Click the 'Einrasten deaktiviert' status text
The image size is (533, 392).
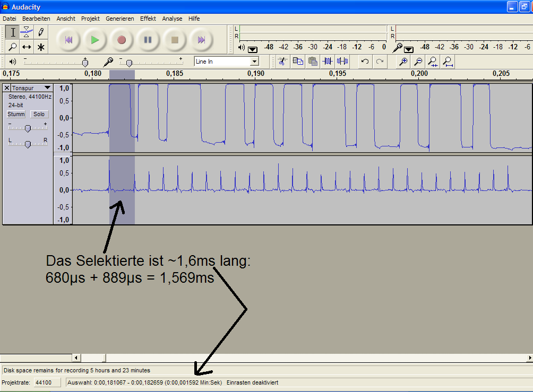[x=252, y=382]
